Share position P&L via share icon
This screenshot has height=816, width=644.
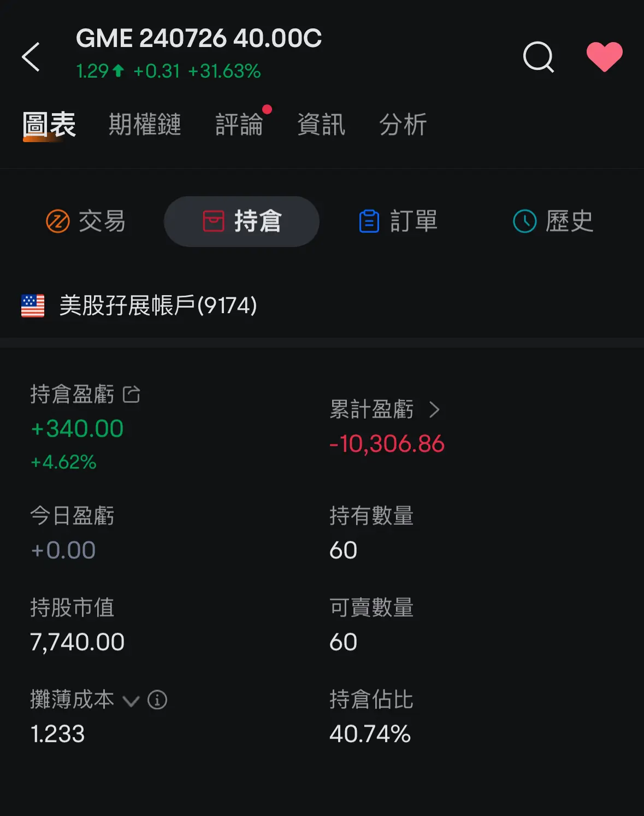click(132, 394)
